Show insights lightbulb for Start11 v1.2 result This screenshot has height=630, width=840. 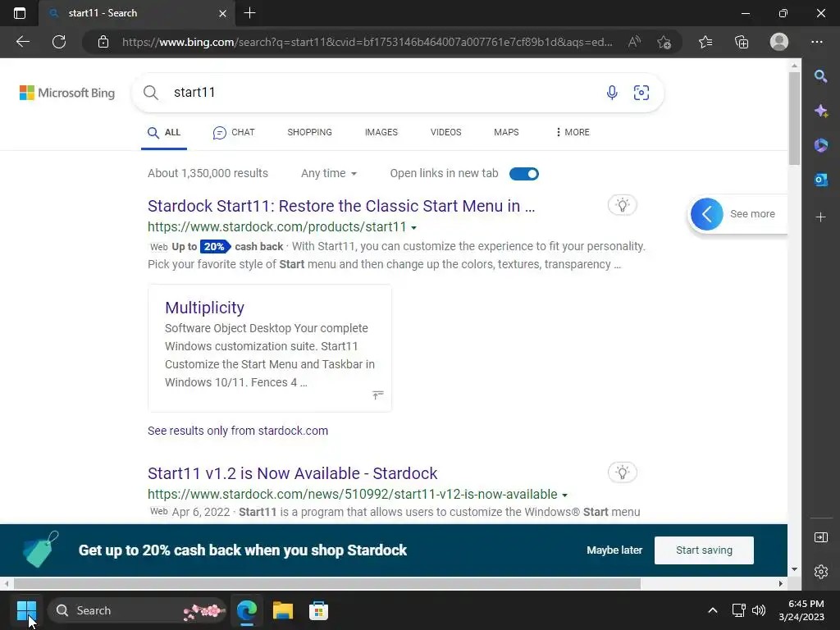point(622,472)
